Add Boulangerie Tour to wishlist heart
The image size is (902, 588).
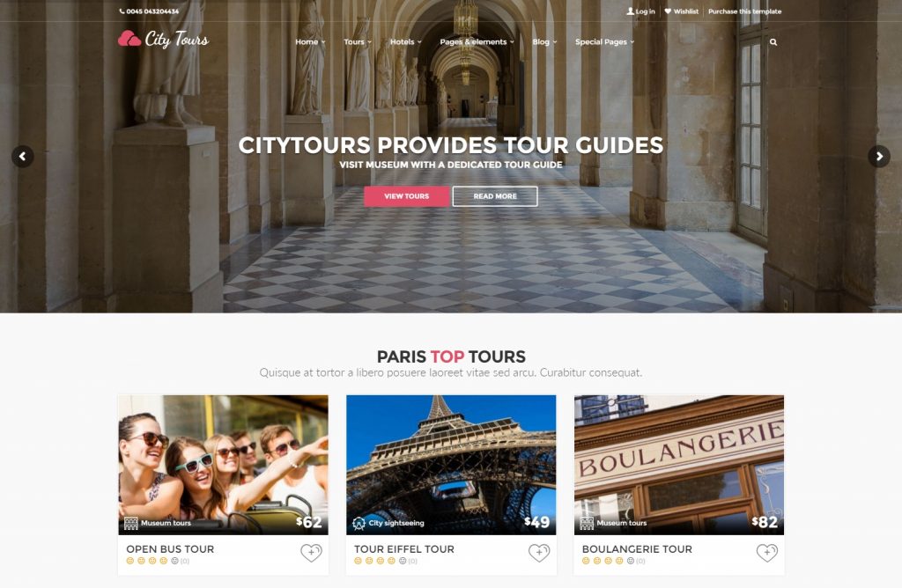(767, 553)
